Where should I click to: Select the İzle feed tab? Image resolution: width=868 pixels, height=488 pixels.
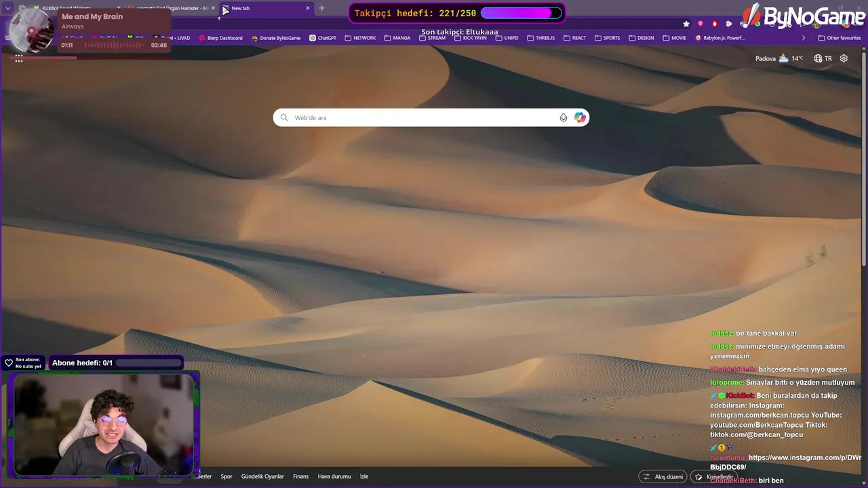point(364,476)
